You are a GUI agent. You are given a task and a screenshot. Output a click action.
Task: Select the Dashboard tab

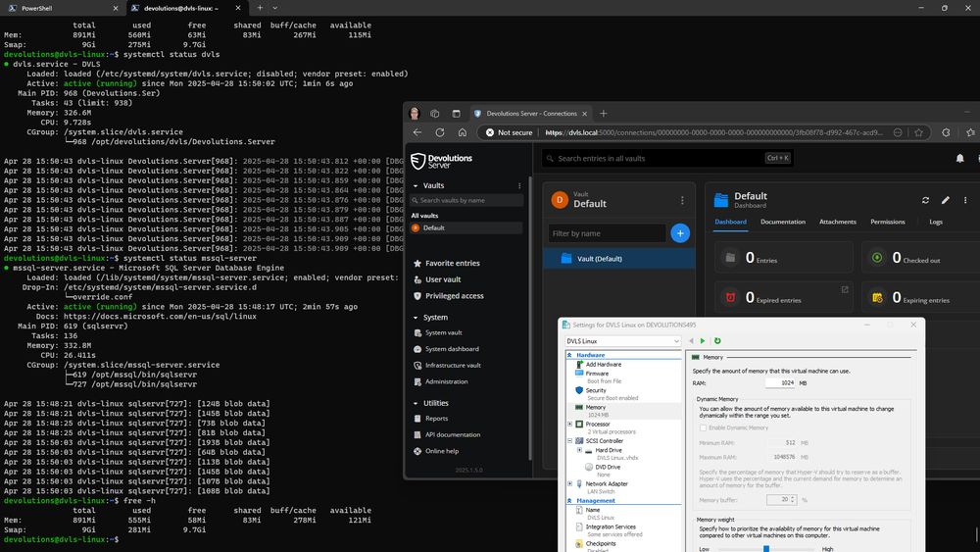tap(731, 222)
